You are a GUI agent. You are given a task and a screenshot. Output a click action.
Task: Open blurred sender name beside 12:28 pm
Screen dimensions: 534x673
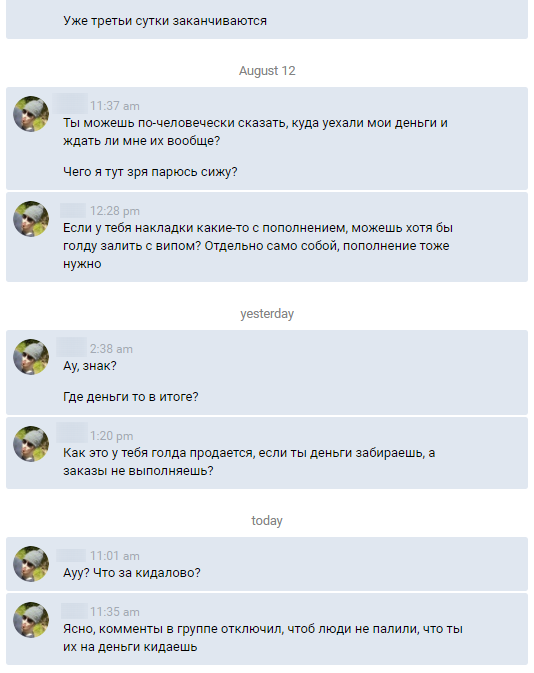click(x=73, y=210)
